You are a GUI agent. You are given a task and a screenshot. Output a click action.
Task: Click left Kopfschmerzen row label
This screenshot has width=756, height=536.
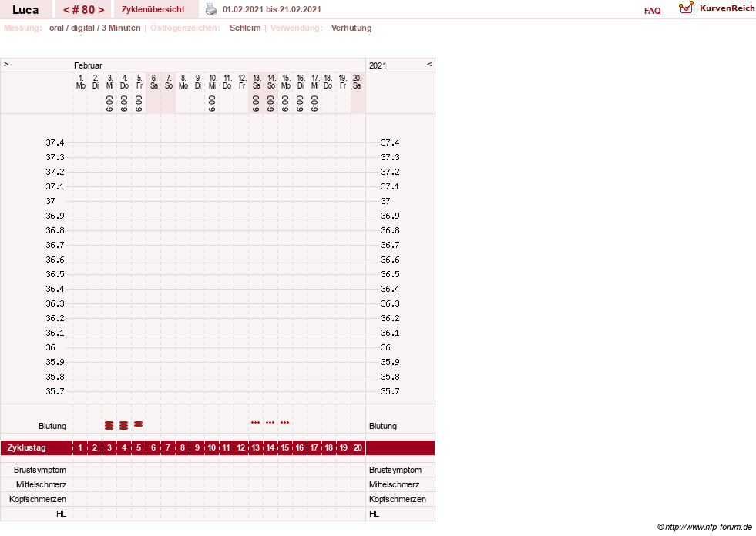[x=38, y=499]
